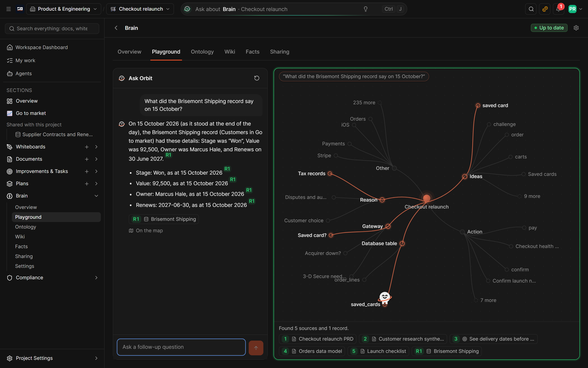588x368 pixels.
Task: Click the global search magnifier icon
Action: click(x=531, y=9)
